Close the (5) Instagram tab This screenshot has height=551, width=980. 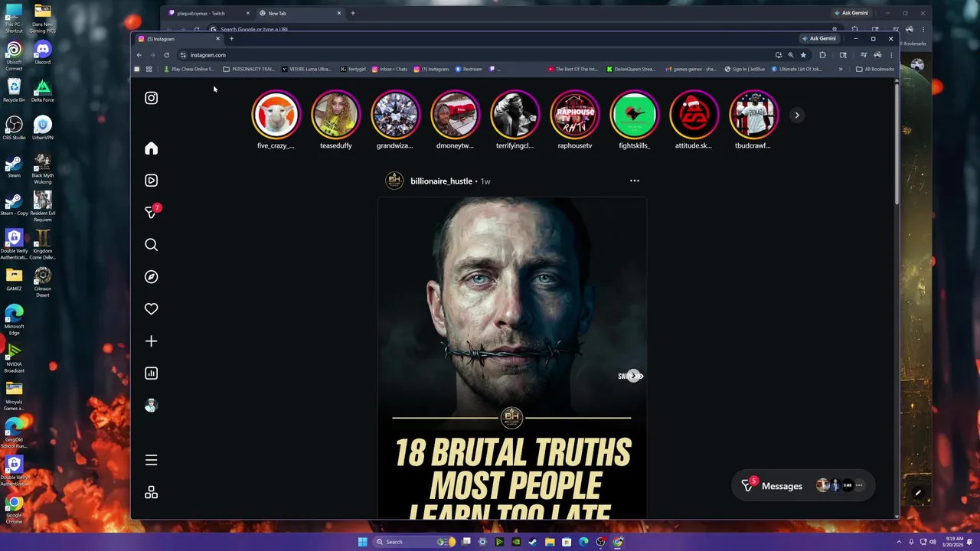pos(217,38)
